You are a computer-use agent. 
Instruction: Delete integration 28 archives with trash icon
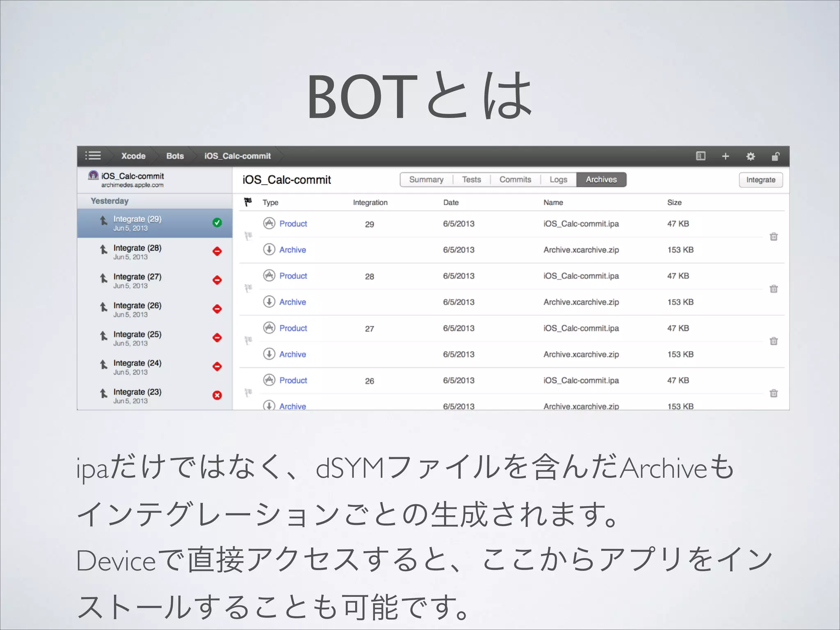774,289
